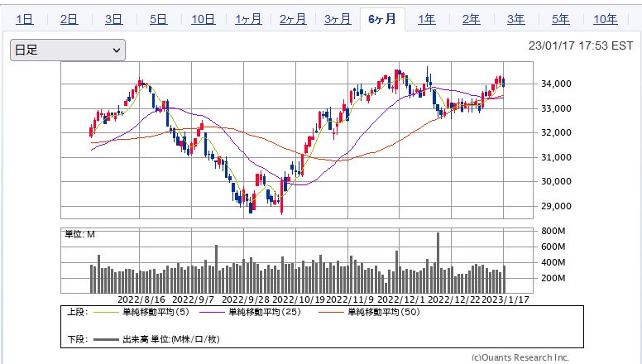This screenshot has height=364, width=642.
Task: Show the 5日 chart period
Action: click(x=159, y=19)
